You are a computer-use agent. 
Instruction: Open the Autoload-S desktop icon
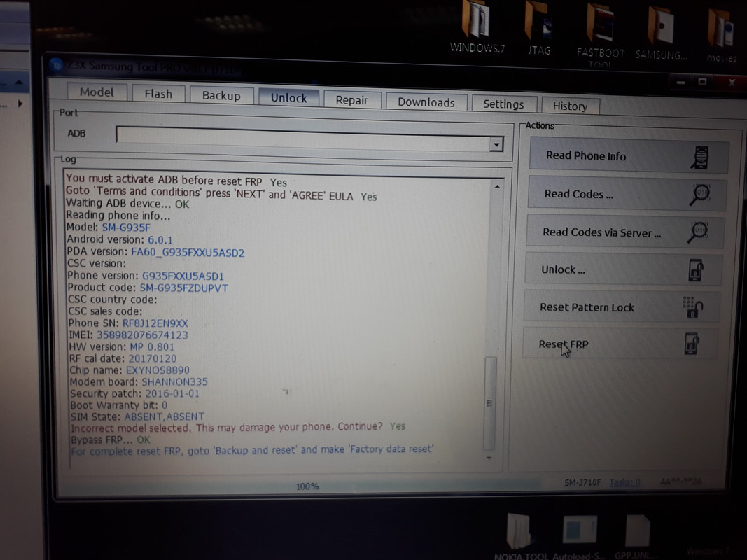coord(579,537)
